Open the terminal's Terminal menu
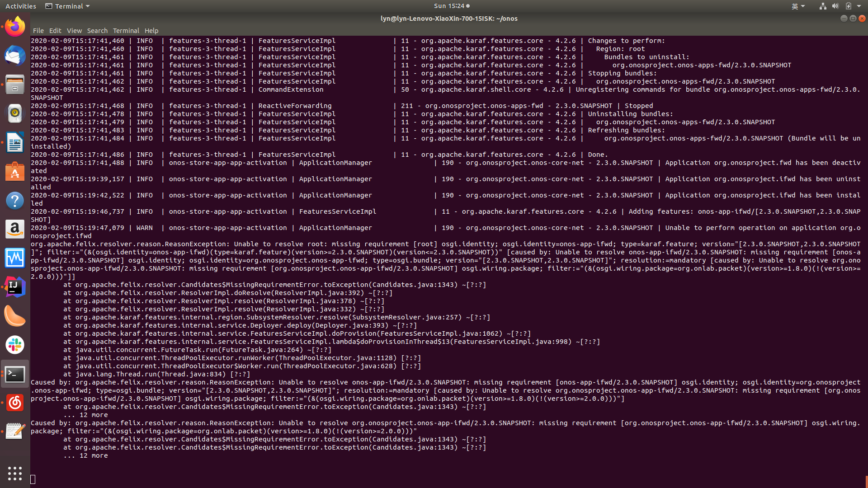The height and width of the screenshot is (488, 868). 126,31
